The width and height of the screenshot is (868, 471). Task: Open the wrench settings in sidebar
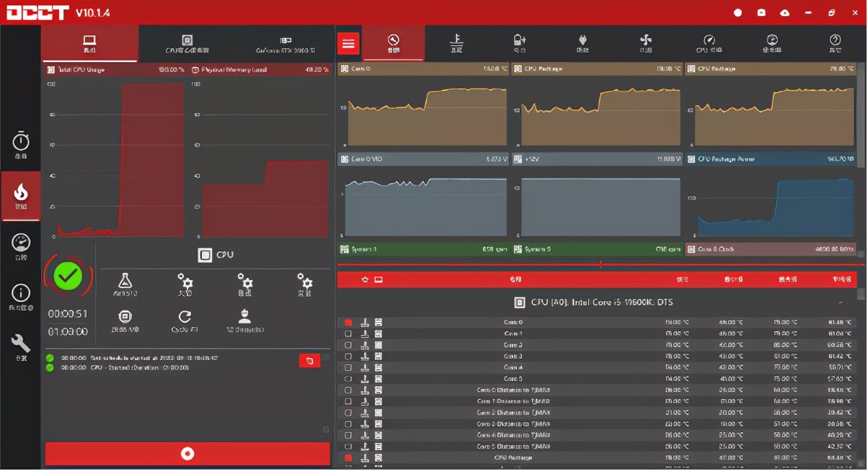(x=20, y=346)
